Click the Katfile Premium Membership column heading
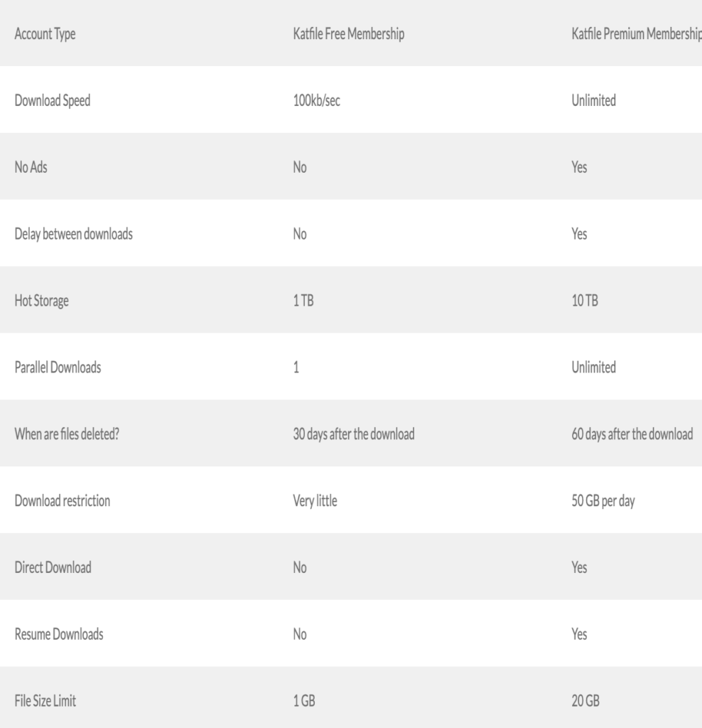Viewport: 702px width, 728px height. 636,33
